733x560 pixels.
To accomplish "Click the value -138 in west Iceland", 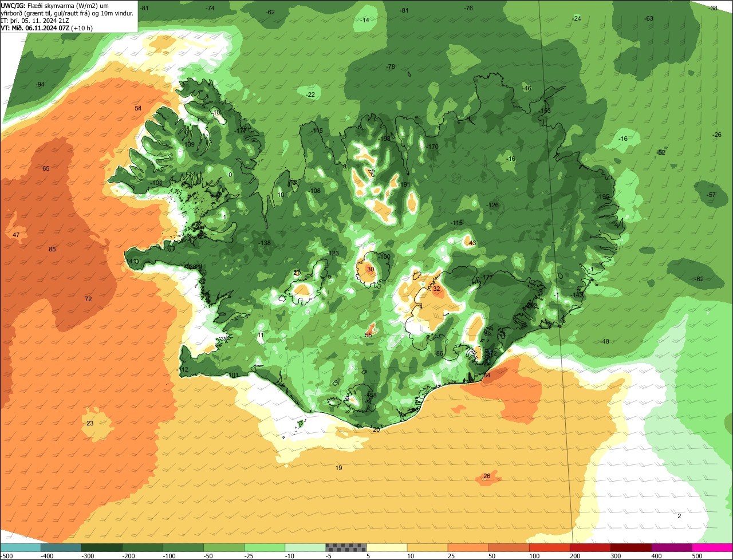I will coord(265,243).
